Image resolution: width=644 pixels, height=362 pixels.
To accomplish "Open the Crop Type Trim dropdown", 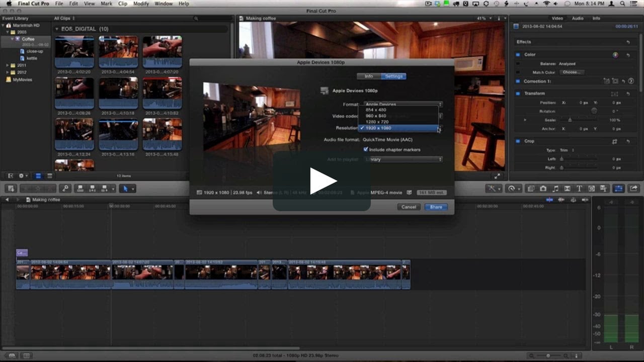I will click(x=568, y=150).
